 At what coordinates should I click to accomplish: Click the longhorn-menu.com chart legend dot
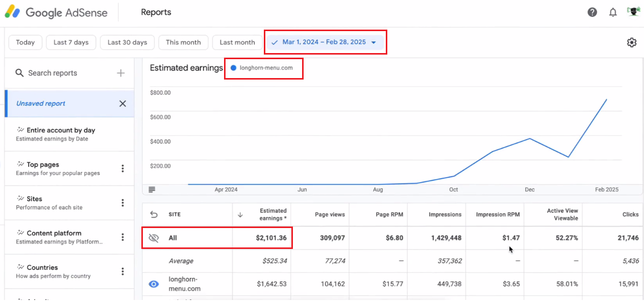click(233, 68)
